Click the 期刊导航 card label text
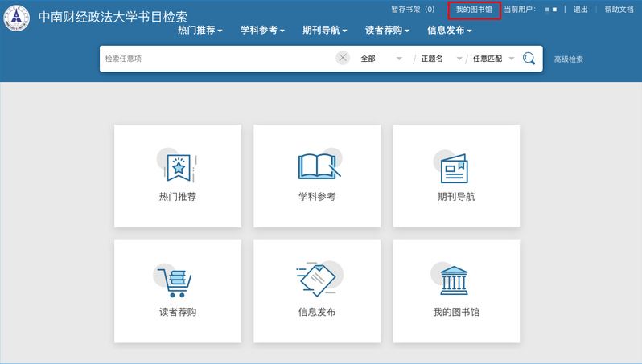This screenshot has height=364, width=642. (456, 197)
